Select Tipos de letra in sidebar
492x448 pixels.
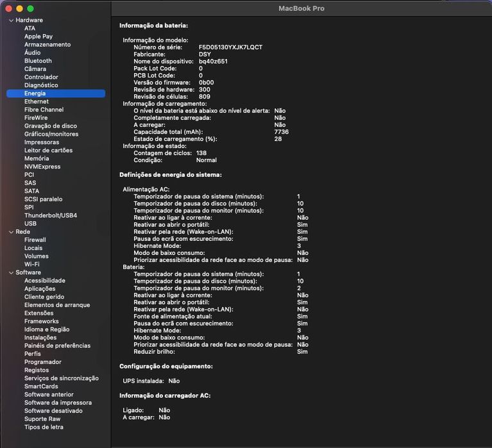click(x=44, y=427)
